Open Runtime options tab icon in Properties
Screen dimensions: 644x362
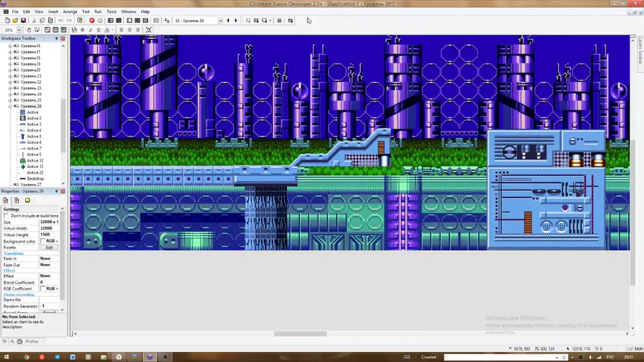point(16,200)
